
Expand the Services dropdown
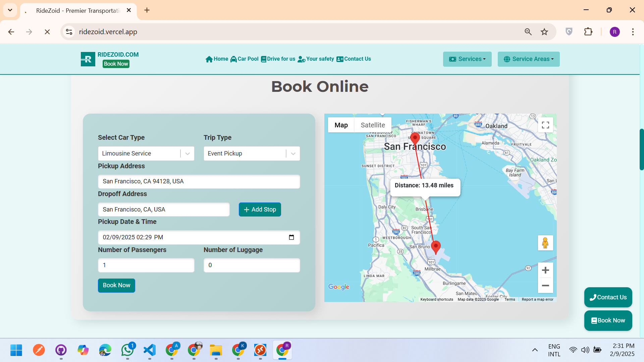467,59
